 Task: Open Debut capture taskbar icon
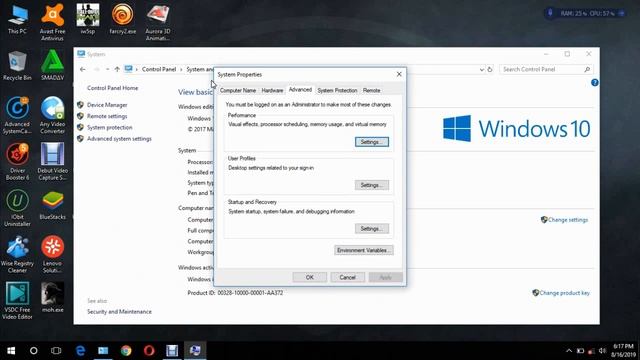pyautogui.click(x=172, y=351)
